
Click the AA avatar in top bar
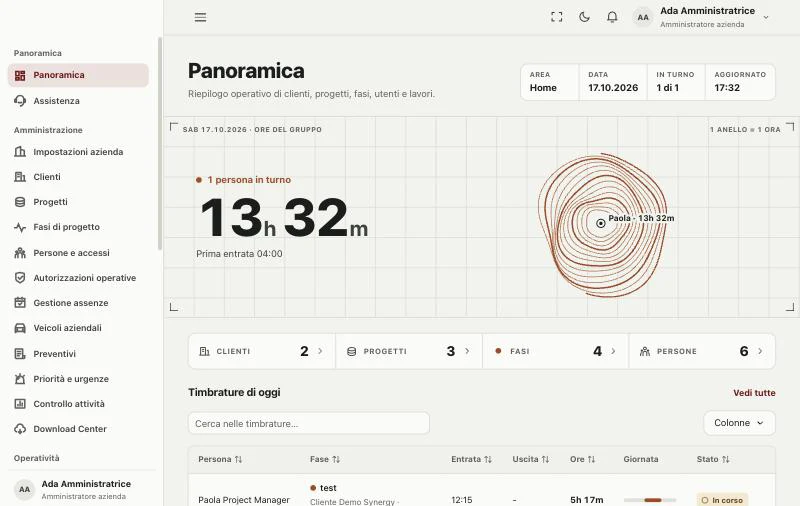(643, 17)
